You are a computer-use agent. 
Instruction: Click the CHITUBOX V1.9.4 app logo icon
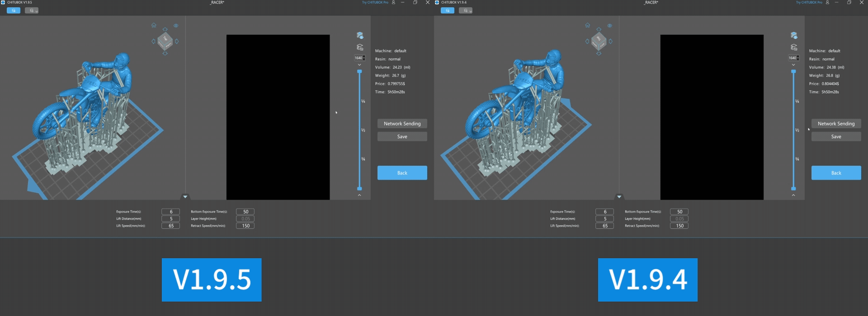(x=437, y=3)
